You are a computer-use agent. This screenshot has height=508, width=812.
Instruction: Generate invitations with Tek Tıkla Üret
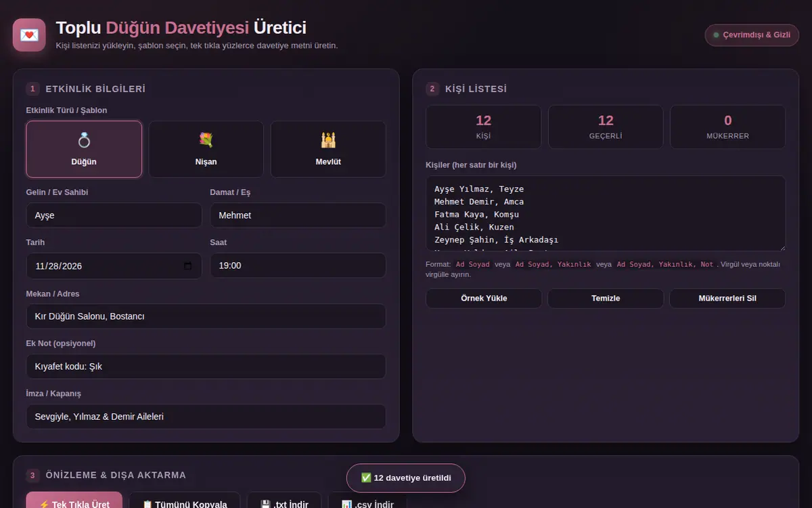click(x=74, y=500)
